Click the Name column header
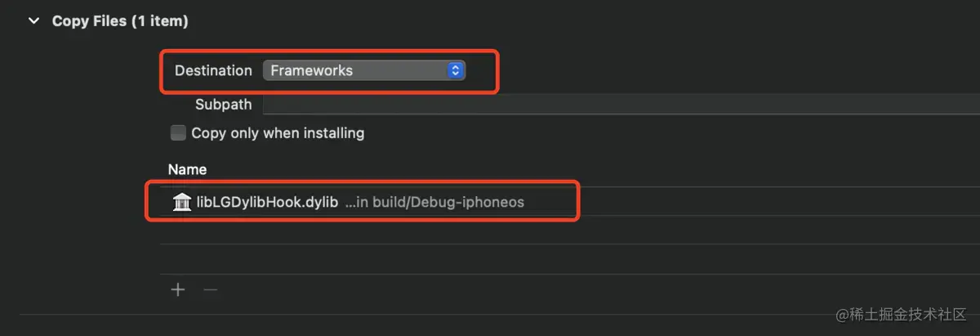The height and width of the screenshot is (336, 980). tap(187, 169)
